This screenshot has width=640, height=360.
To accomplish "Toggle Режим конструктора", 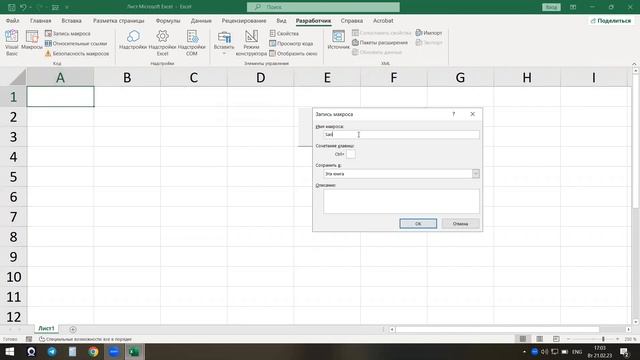I will pos(251,42).
